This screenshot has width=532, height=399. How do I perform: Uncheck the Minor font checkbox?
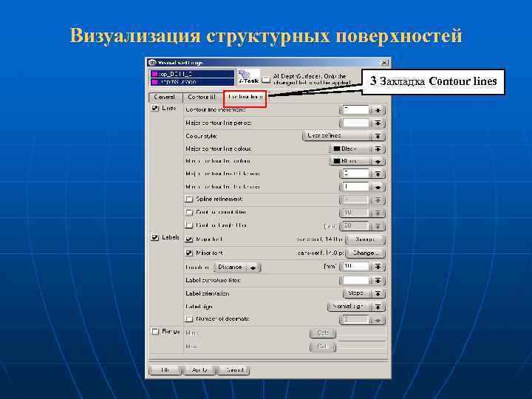point(189,253)
